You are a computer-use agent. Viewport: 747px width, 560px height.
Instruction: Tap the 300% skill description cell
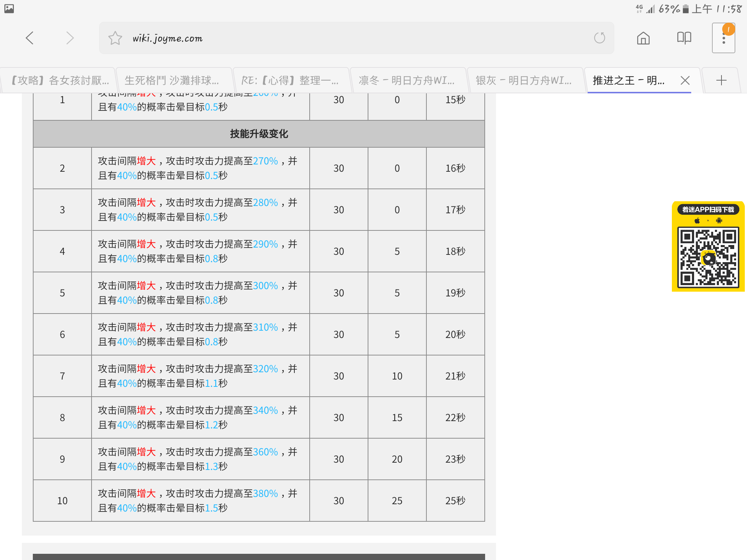point(201,293)
